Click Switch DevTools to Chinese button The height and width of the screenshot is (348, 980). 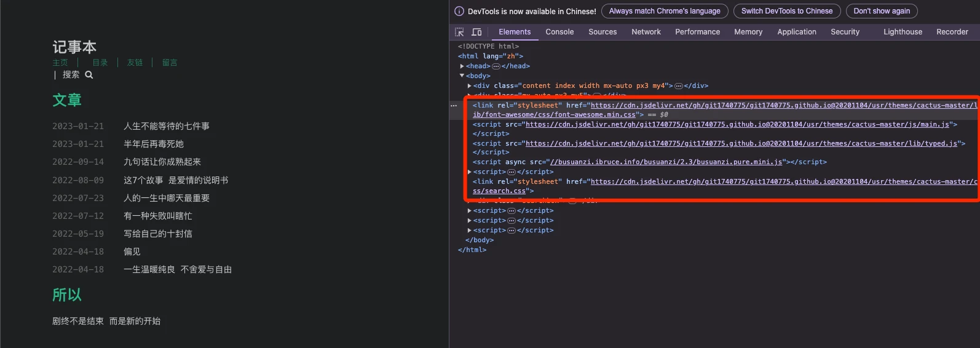click(786, 11)
